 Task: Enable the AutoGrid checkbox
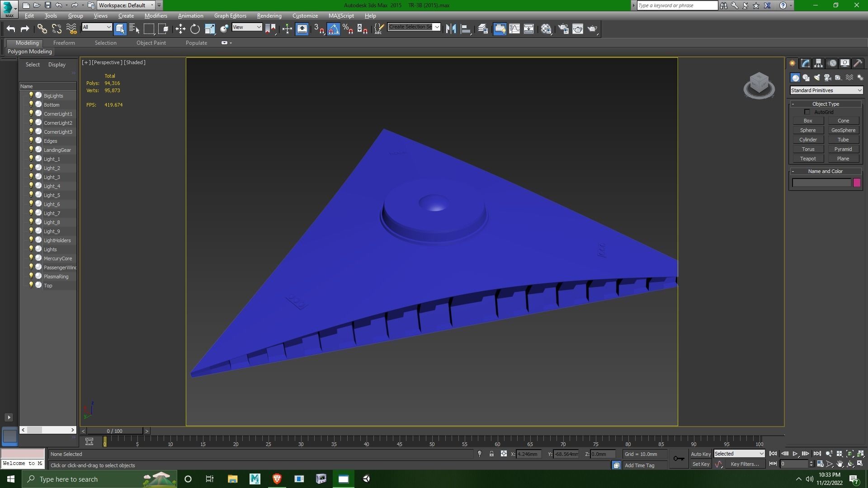807,112
